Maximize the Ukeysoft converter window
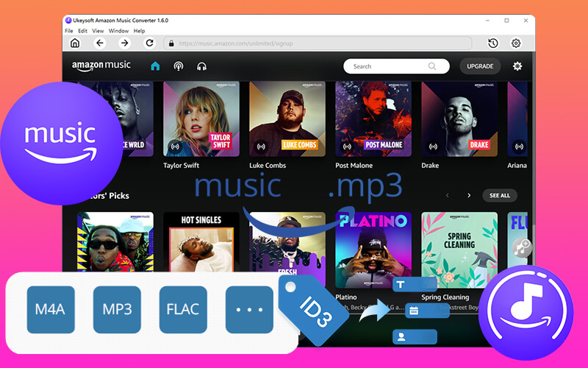588x368 pixels. (x=506, y=21)
